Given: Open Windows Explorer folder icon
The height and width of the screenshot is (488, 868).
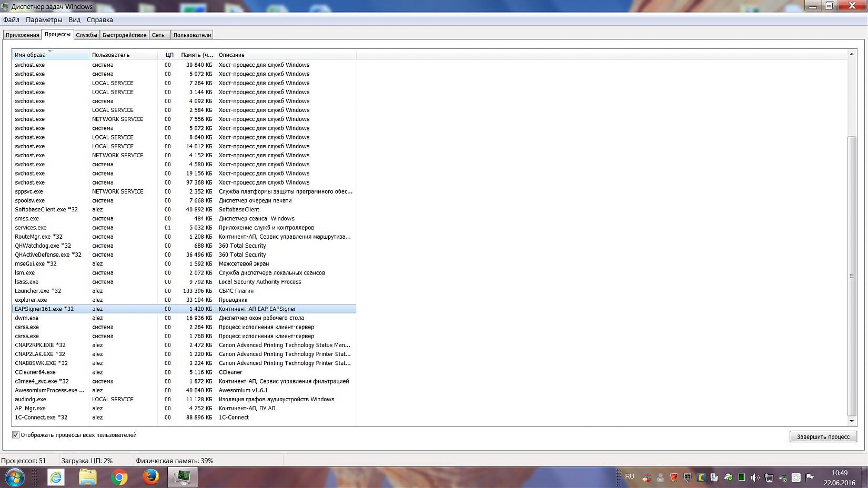Looking at the screenshot, I should click(87, 477).
